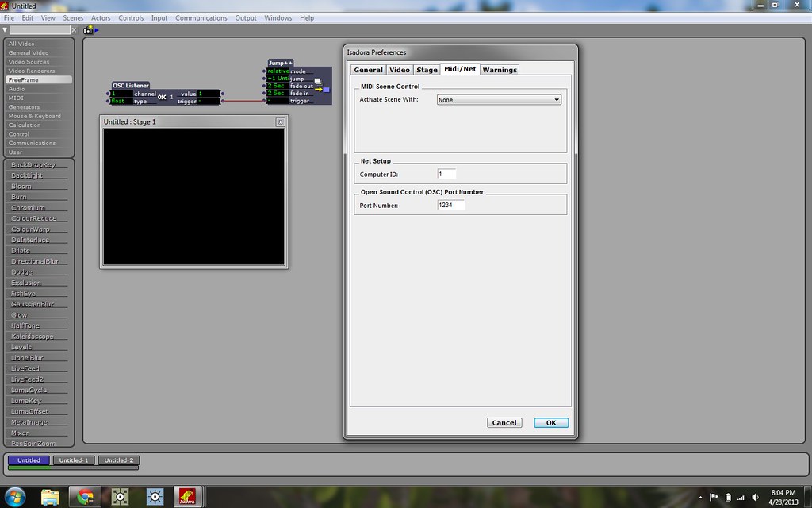Close the Untitled Stage 1 window
Image resolution: width=812 pixels, height=508 pixels.
[x=280, y=122]
